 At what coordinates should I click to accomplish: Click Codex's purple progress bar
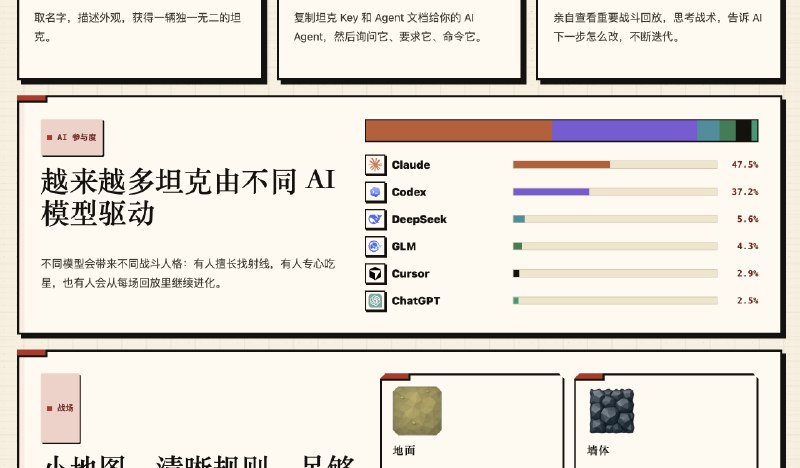pos(551,192)
